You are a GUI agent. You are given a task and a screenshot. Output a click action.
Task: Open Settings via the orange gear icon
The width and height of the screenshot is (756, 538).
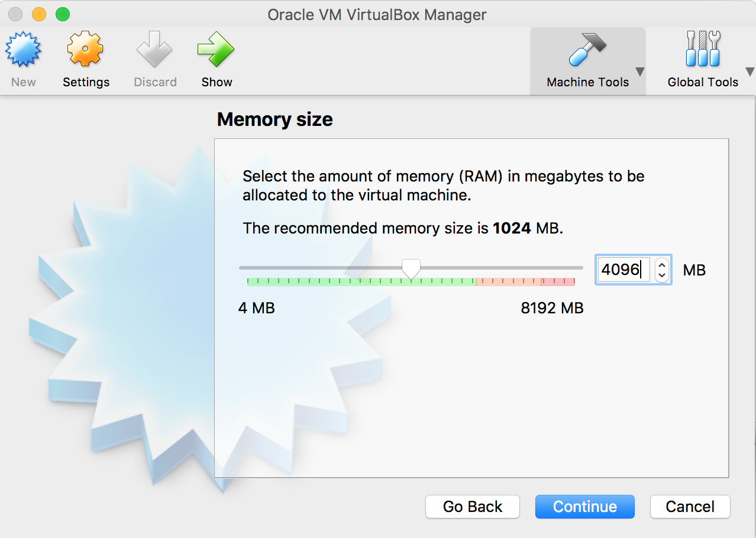coord(86,50)
